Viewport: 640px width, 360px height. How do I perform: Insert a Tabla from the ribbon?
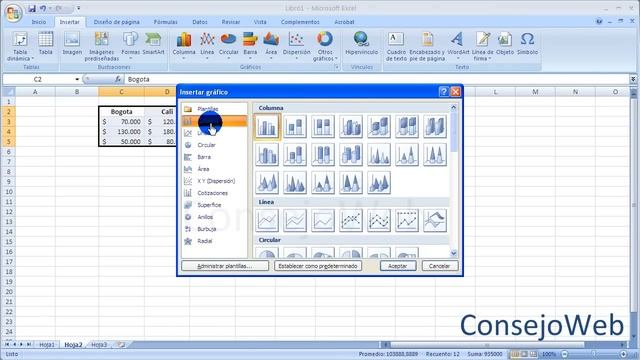pos(45,44)
